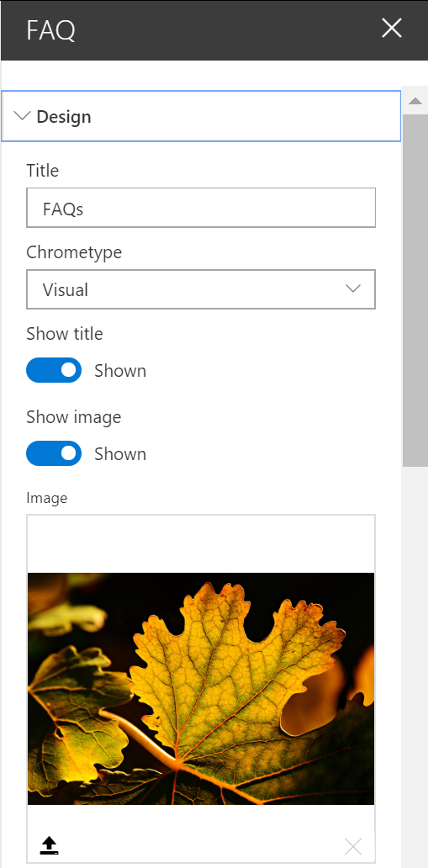Toggle the Show image switch

coord(54,453)
